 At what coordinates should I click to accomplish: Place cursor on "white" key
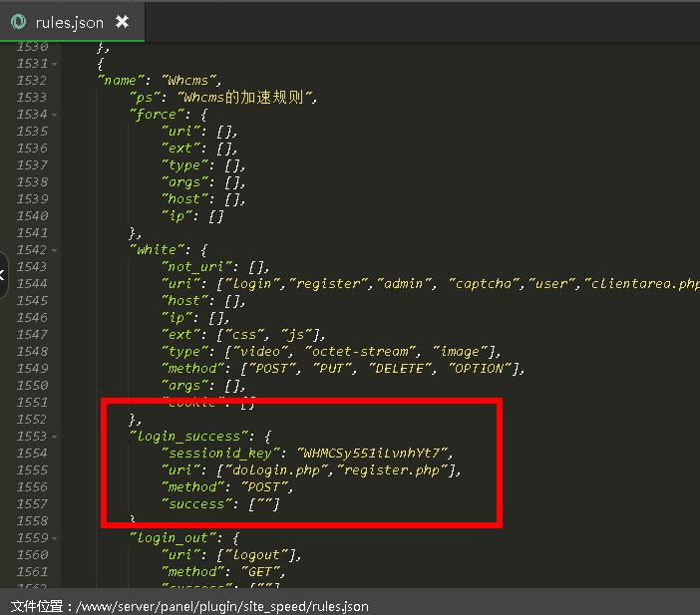click(x=157, y=250)
